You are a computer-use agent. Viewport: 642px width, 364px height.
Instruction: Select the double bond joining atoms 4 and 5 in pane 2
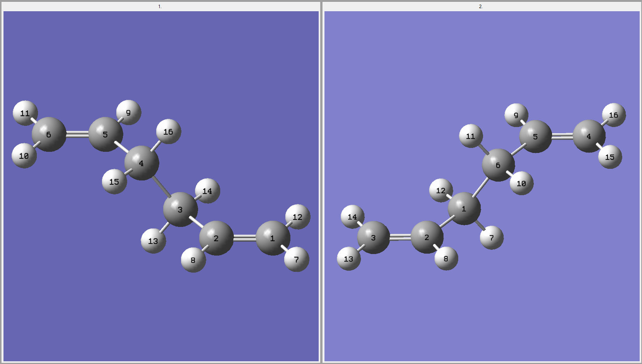563,136
